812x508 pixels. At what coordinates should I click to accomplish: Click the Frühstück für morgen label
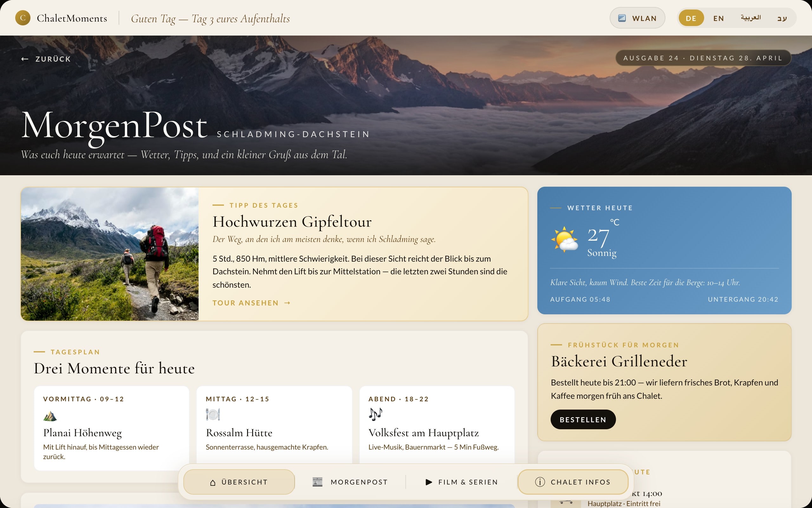click(x=623, y=345)
